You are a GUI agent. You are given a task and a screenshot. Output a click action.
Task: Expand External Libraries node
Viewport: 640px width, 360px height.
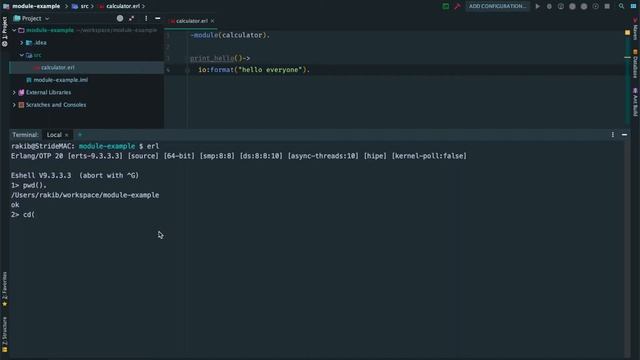[x=14, y=93]
